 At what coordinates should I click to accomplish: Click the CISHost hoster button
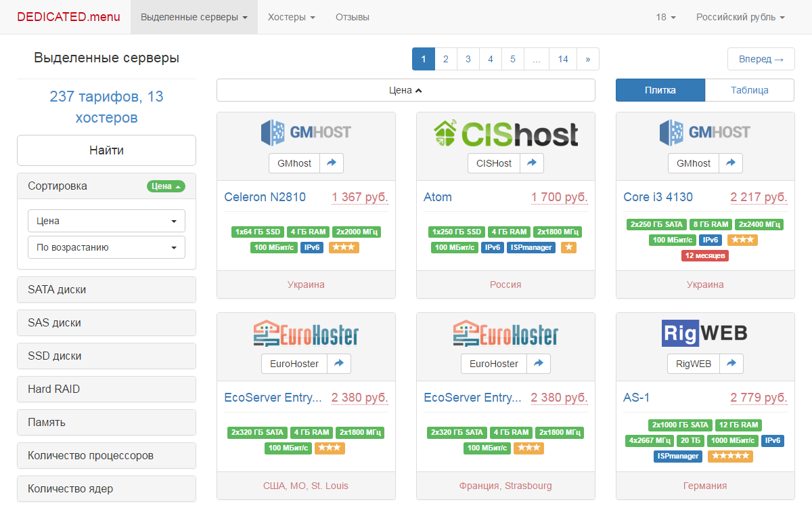coord(494,163)
